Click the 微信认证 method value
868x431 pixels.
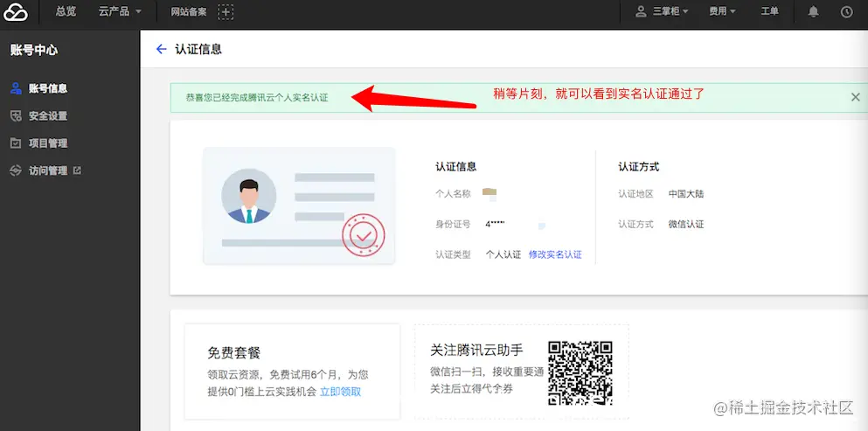pos(686,225)
